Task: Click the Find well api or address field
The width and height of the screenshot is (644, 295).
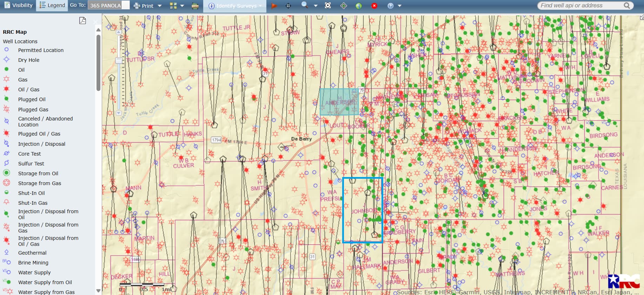Action: point(579,5)
